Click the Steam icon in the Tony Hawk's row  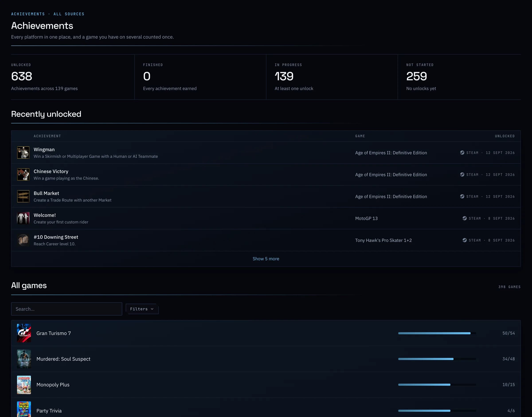point(464,240)
